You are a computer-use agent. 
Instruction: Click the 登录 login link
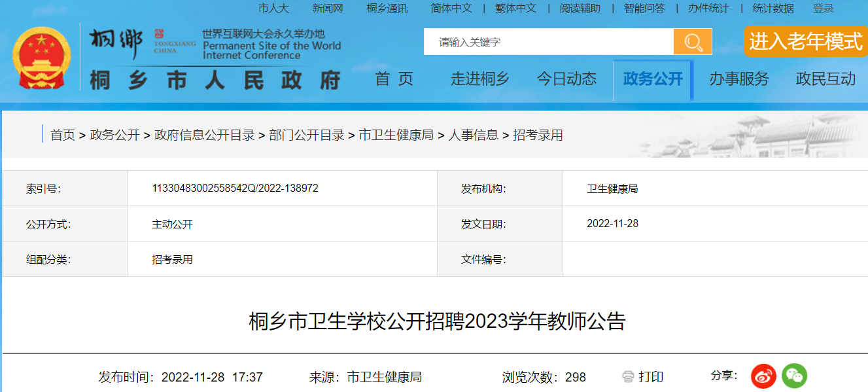pos(823,9)
